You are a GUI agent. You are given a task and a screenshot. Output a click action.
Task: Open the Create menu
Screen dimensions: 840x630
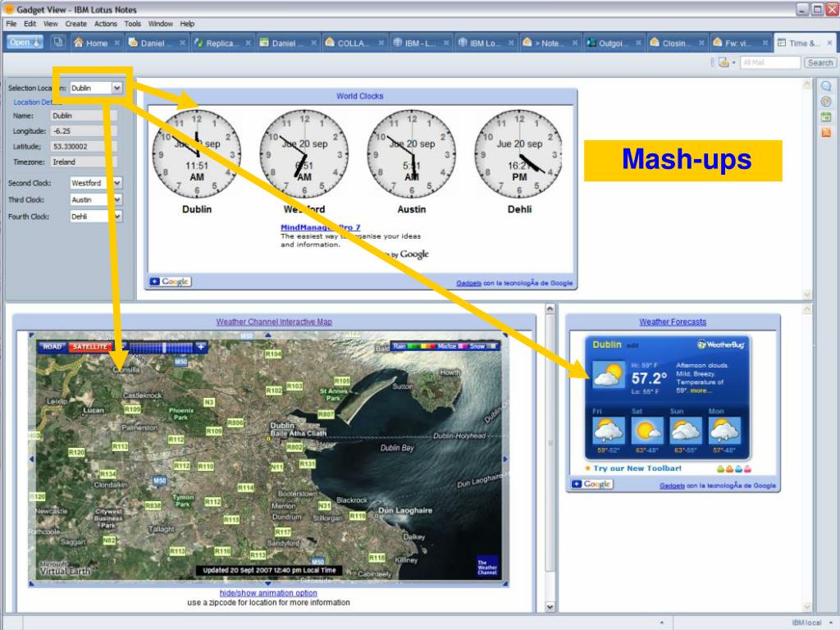75,24
